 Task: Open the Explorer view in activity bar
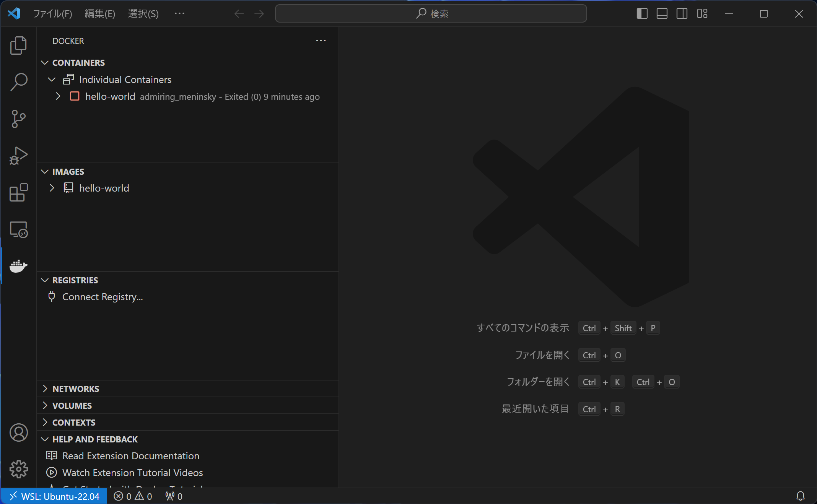pyautogui.click(x=18, y=45)
